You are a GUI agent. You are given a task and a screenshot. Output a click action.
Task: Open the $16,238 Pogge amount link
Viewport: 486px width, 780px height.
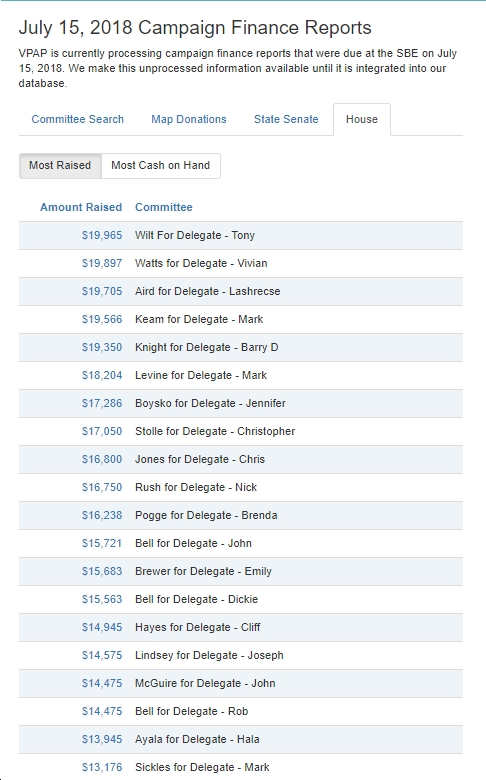[101, 515]
